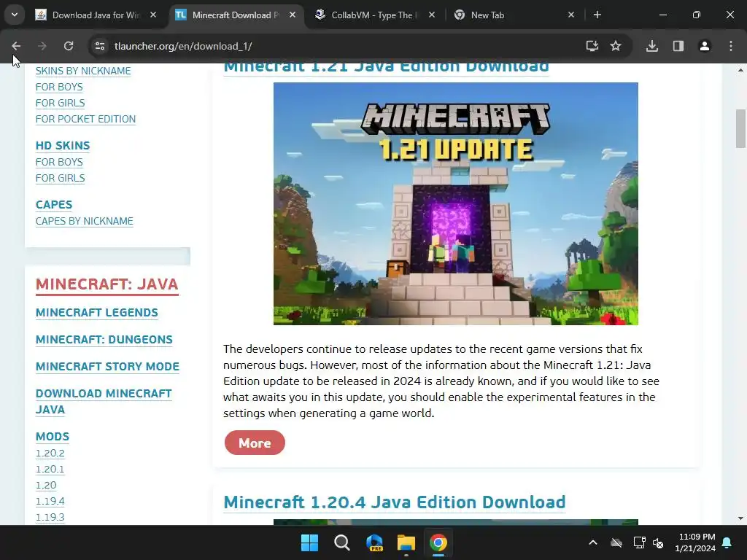Open the network tray icon

click(639, 542)
